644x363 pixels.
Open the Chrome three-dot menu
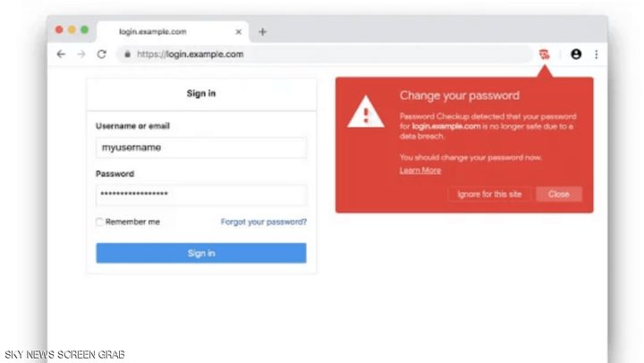[x=596, y=55]
